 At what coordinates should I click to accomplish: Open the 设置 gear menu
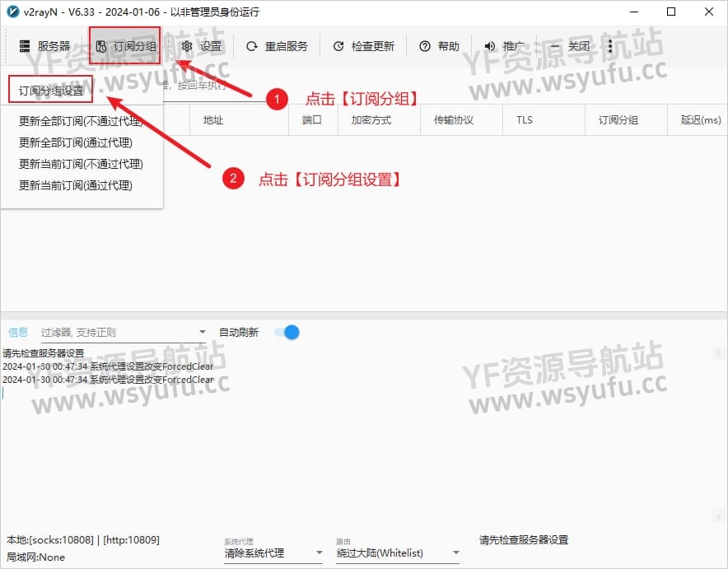pos(202,46)
